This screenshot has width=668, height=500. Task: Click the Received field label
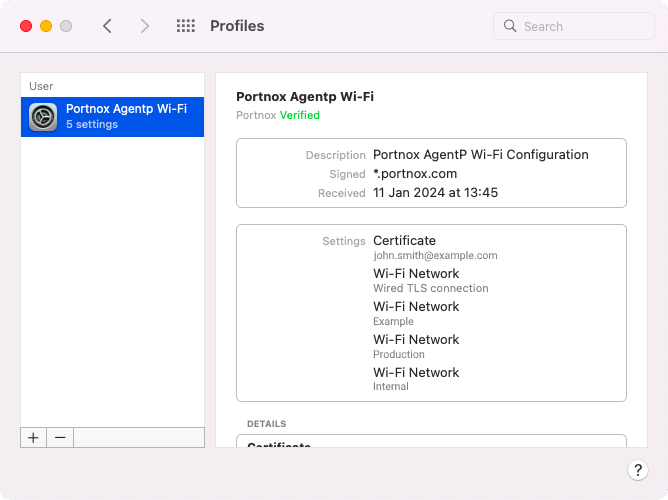[342, 193]
